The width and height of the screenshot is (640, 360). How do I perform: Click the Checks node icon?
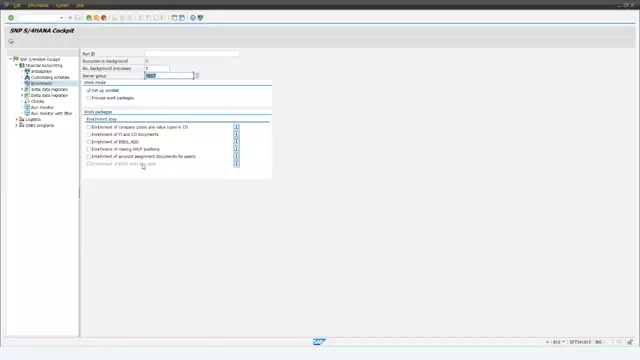(x=27, y=101)
